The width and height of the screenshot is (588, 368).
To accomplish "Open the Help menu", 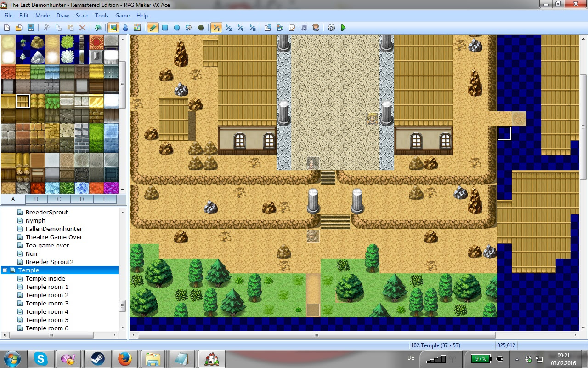I will point(142,16).
